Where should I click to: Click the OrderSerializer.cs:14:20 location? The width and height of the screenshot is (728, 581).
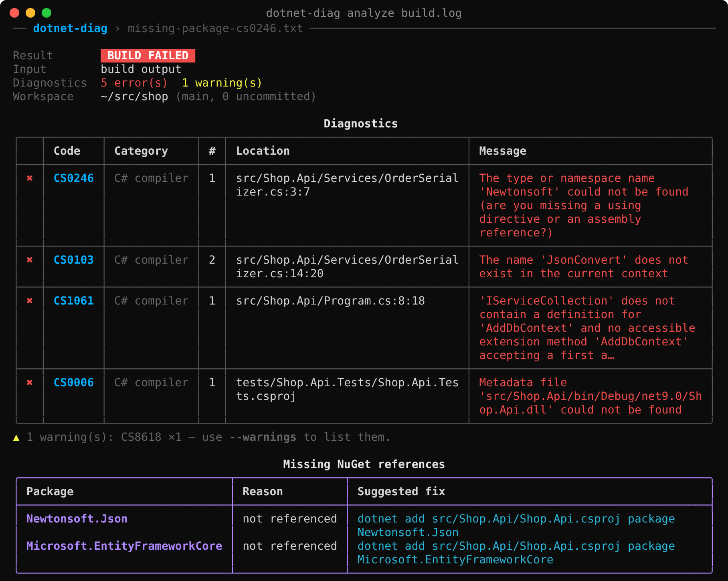(347, 267)
